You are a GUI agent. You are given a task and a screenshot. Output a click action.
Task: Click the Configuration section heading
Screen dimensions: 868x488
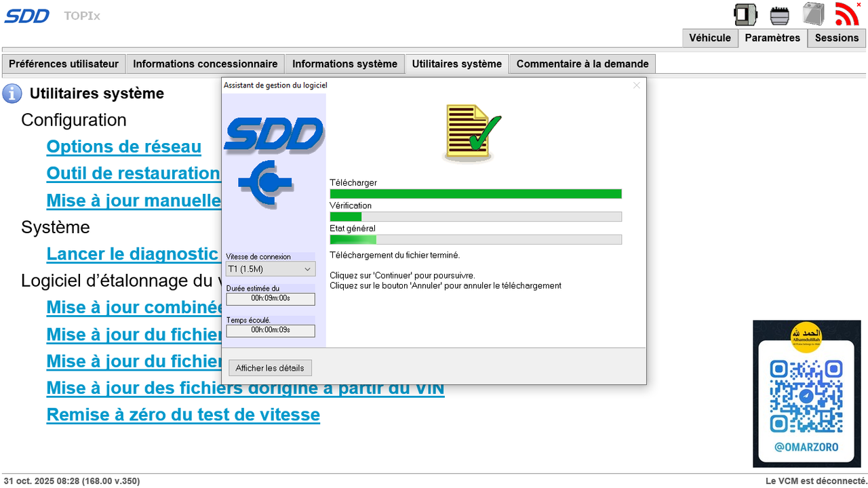[74, 120]
